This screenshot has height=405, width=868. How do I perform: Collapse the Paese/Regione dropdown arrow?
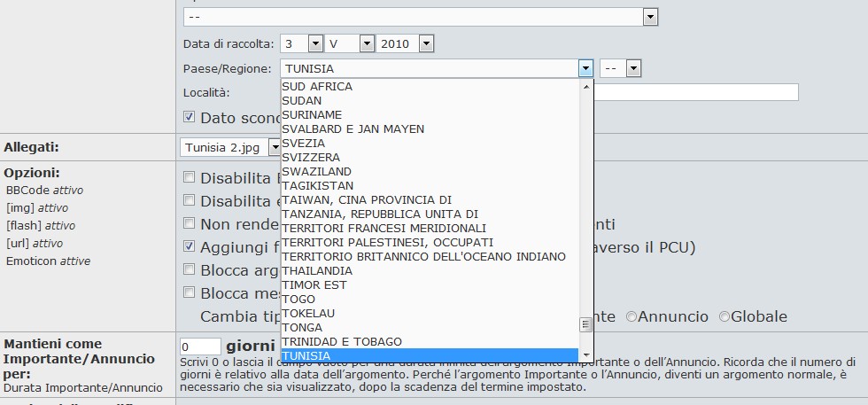585,68
